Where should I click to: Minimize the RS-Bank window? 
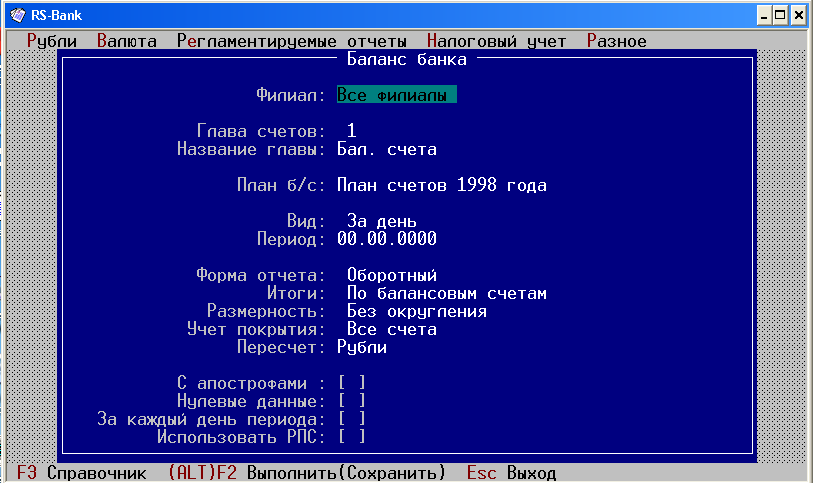[x=764, y=16]
